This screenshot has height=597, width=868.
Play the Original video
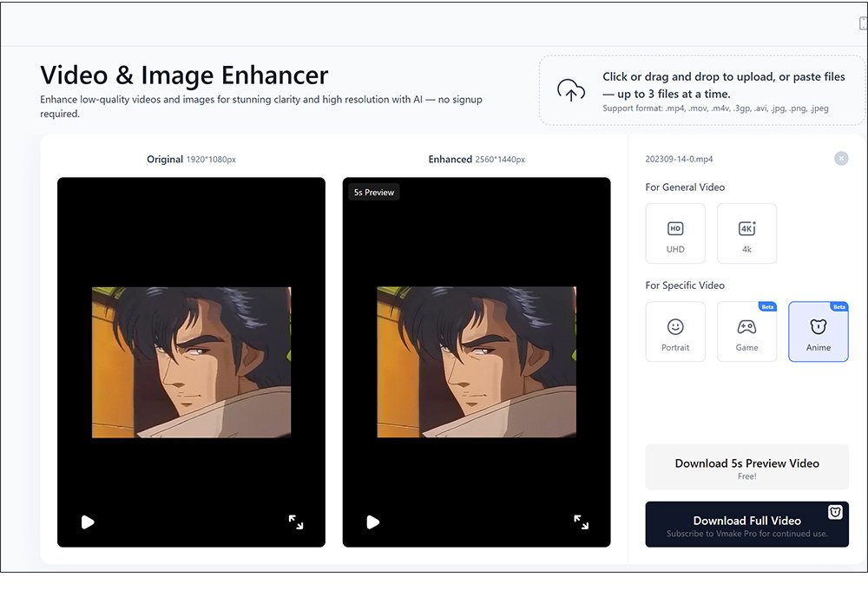[x=88, y=522]
